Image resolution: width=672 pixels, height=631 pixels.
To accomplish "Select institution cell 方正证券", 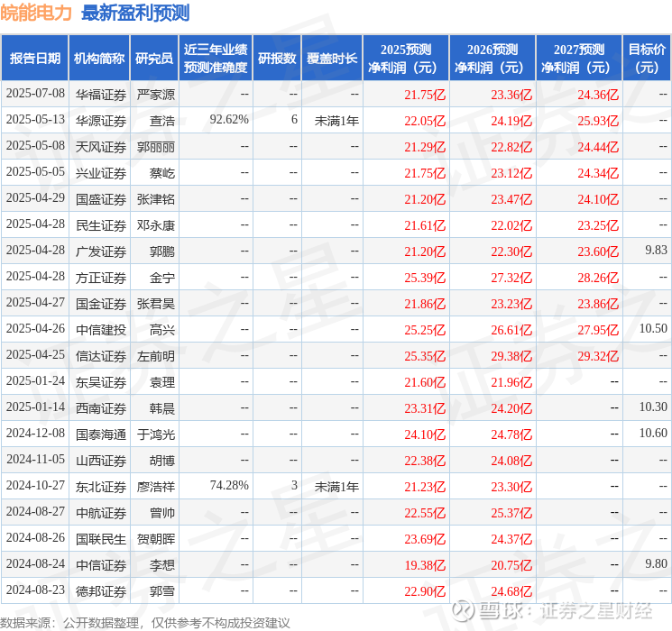I will (101, 278).
